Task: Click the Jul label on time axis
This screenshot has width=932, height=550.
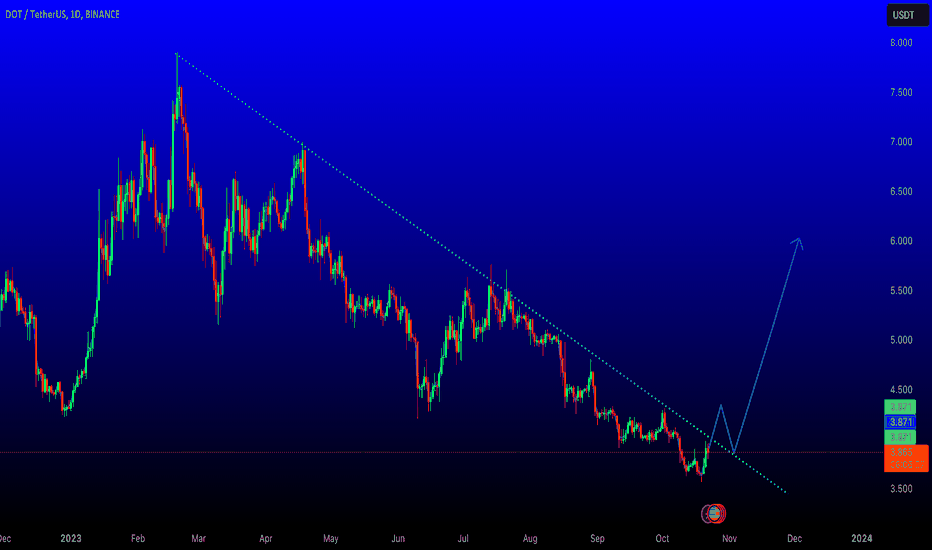Action: pyautogui.click(x=463, y=538)
